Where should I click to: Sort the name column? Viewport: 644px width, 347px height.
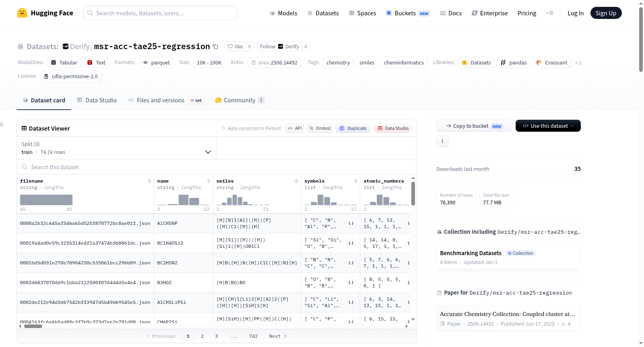208,181
